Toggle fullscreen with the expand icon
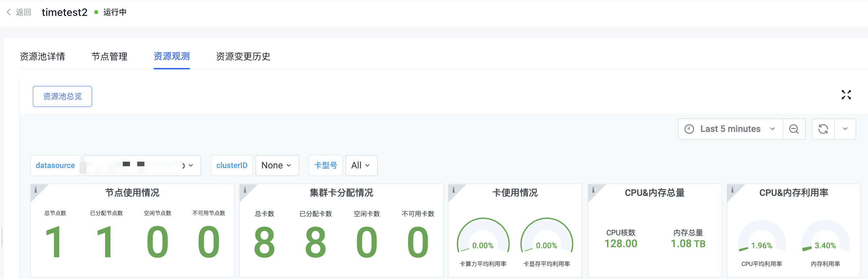This screenshot has width=868, height=279. pyautogui.click(x=846, y=95)
